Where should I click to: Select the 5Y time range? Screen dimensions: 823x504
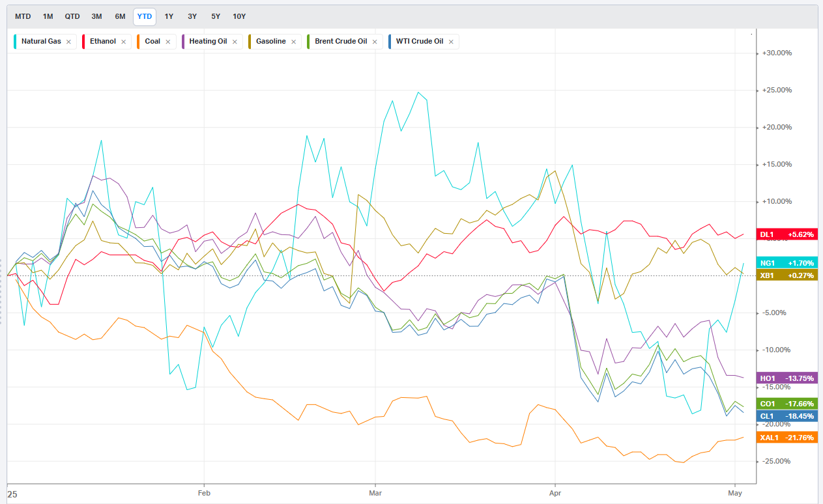216,16
